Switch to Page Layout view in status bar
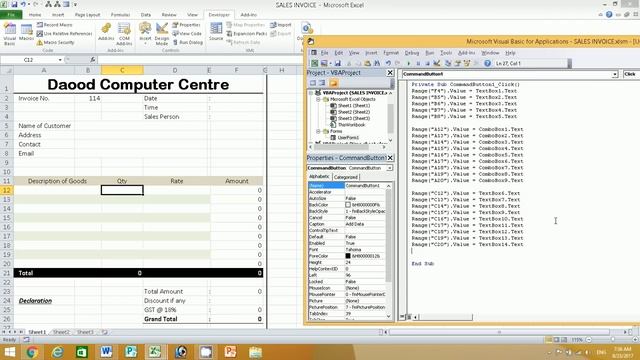 click(x=556, y=340)
